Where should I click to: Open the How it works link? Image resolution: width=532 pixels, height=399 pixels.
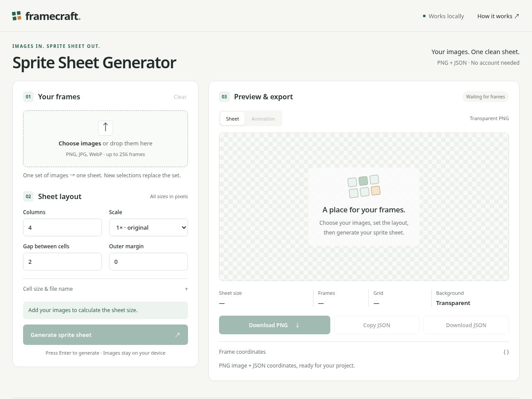pyautogui.click(x=498, y=16)
